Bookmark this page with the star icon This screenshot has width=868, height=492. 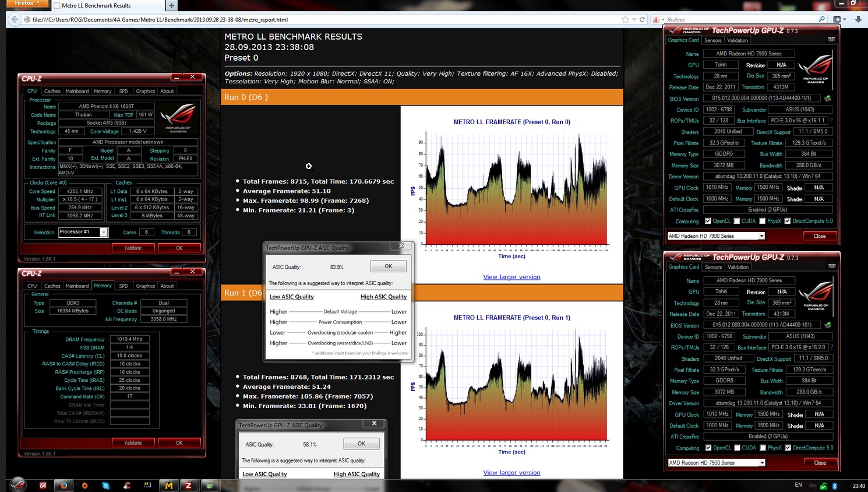(x=625, y=19)
